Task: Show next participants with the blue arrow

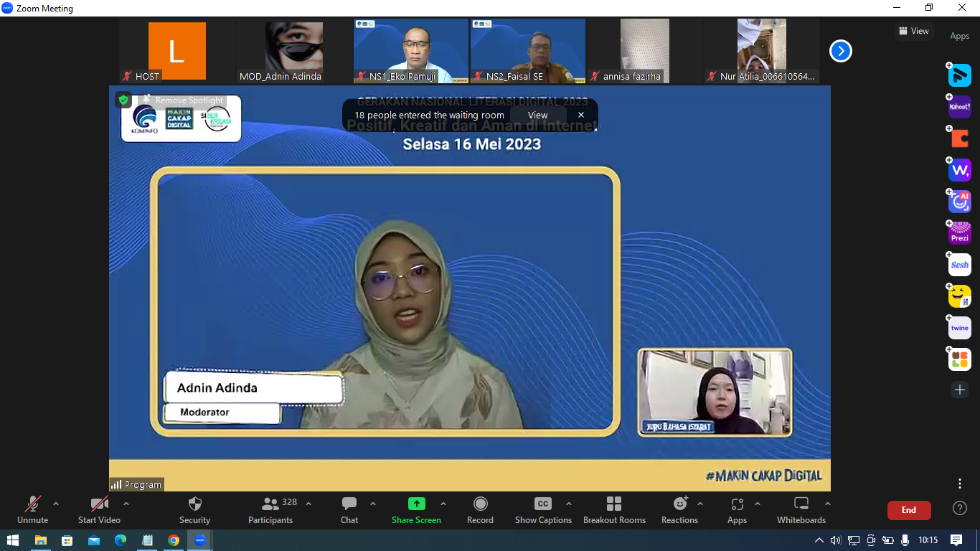Action: click(841, 51)
